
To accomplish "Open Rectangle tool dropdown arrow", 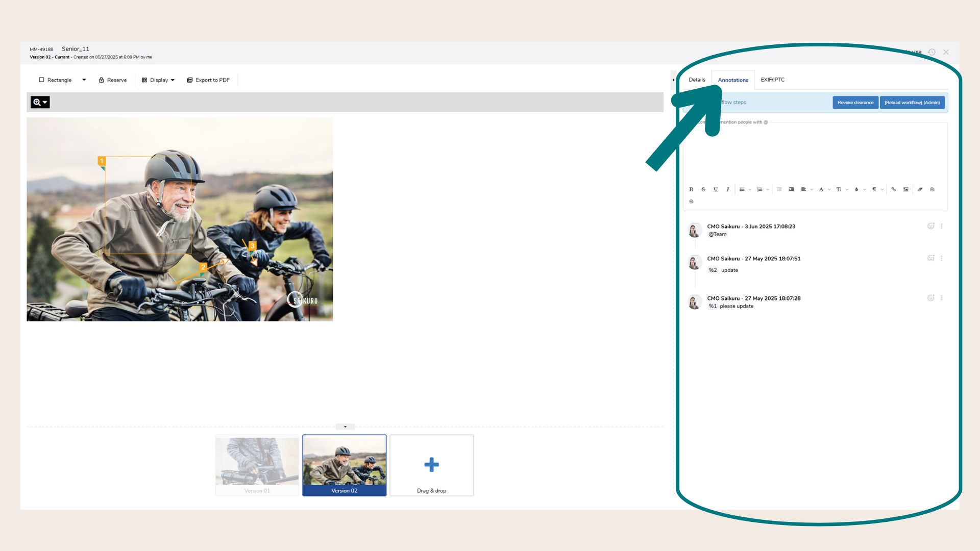I will click(x=84, y=80).
